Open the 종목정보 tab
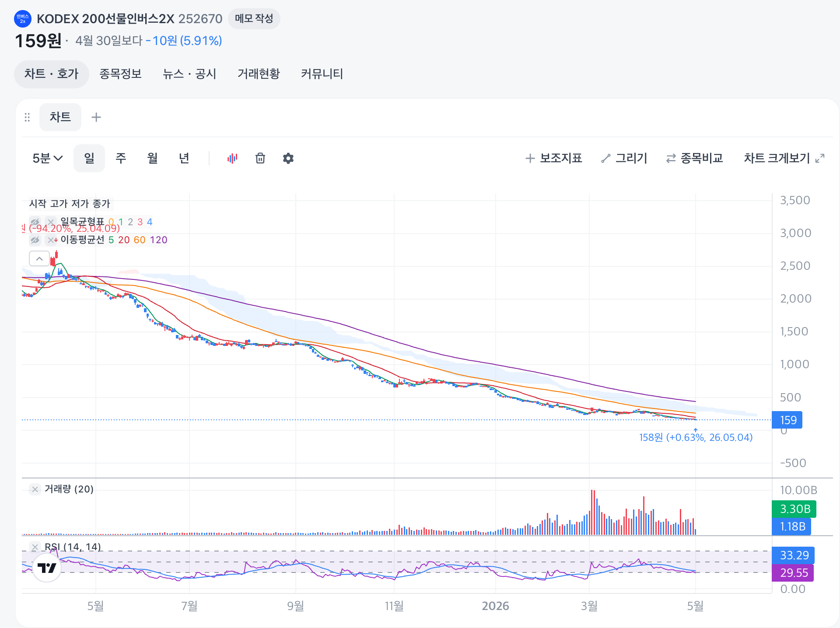840x628 pixels. (120, 74)
